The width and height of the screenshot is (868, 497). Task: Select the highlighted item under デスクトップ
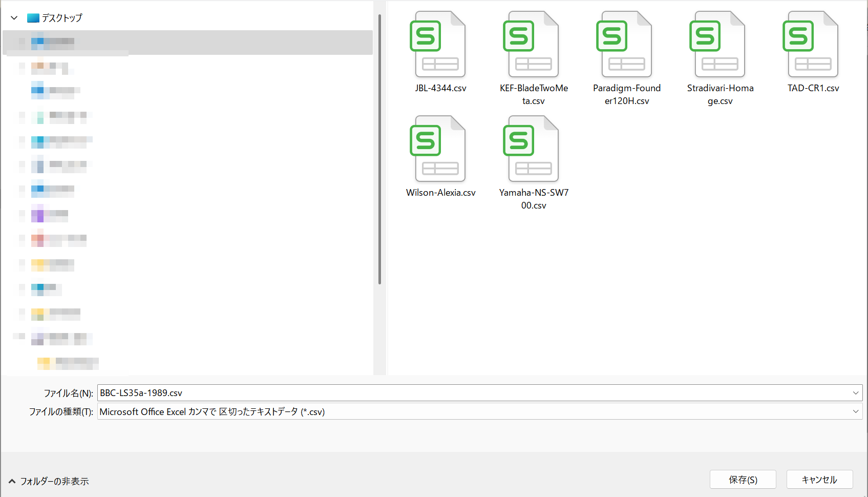(53, 42)
